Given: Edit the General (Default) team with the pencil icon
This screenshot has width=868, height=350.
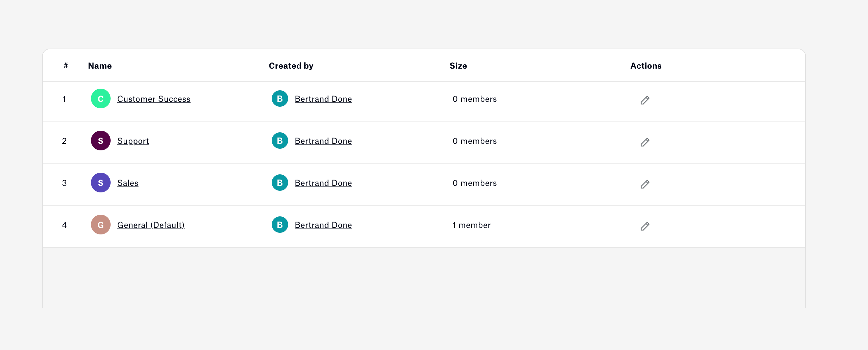Looking at the screenshot, I should pos(645,226).
